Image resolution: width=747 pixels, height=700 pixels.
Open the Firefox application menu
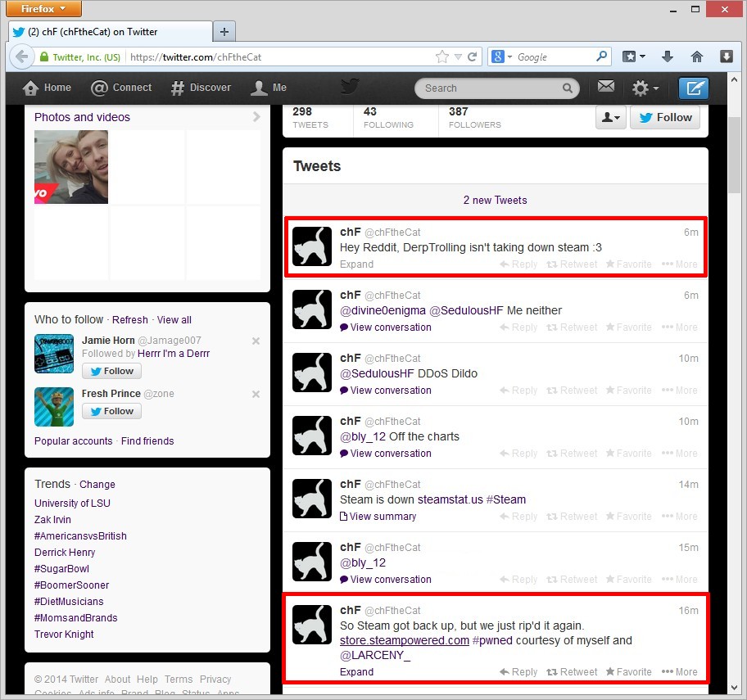(43, 8)
